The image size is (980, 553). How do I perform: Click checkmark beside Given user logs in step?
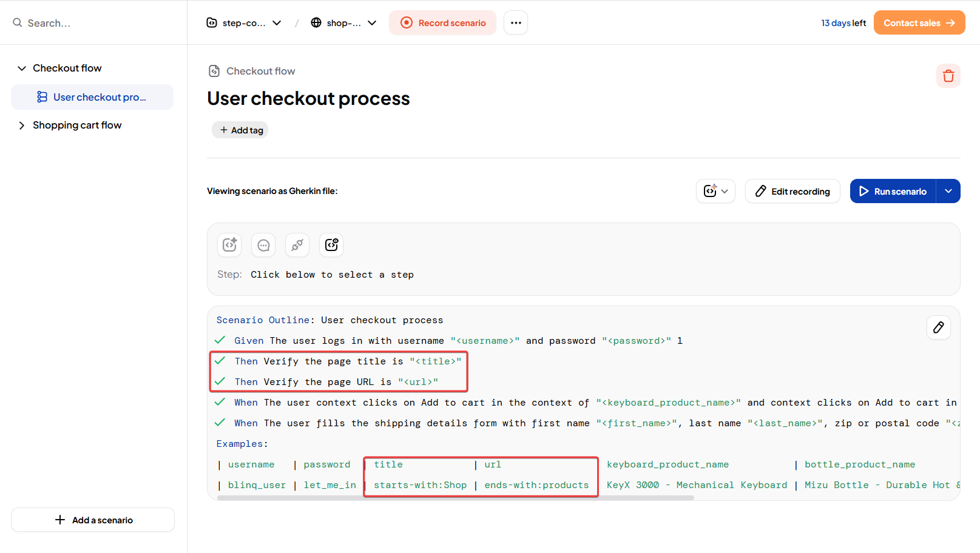[x=220, y=340]
